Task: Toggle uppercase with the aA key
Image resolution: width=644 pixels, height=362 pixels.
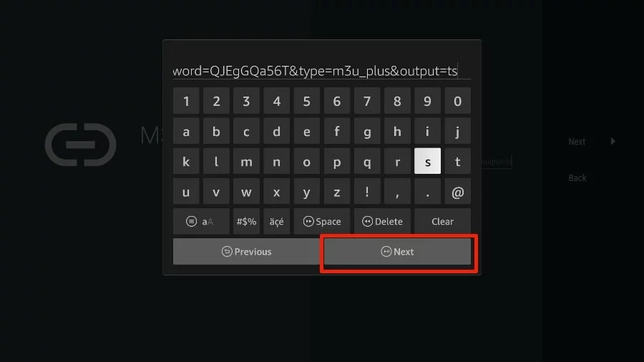Action: coord(201,221)
